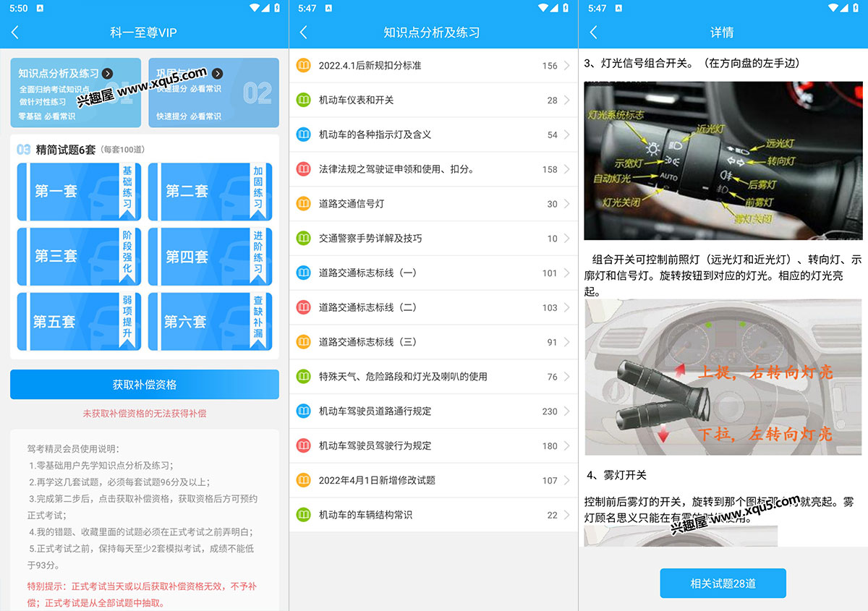This screenshot has height=611, width=868.
Task: Click book icon beside 道路交通标志标线（二）
Action: 304,307
